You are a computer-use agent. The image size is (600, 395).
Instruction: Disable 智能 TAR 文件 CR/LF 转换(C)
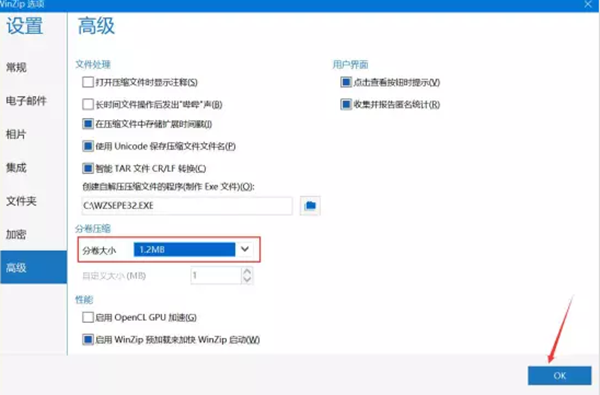[88, 168]
